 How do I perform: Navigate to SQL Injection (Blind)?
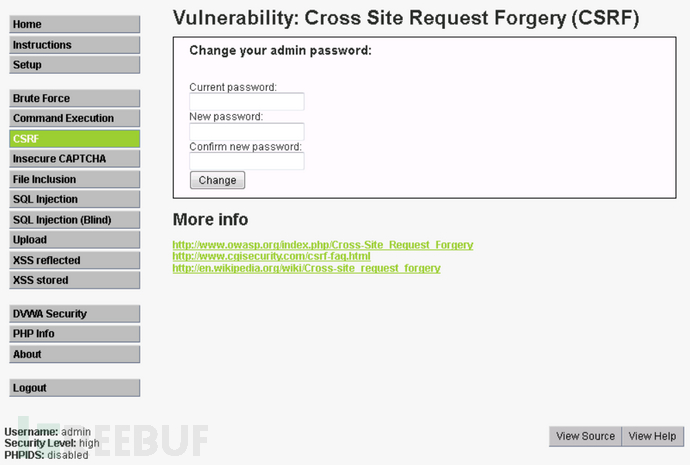tap(74, 220)
